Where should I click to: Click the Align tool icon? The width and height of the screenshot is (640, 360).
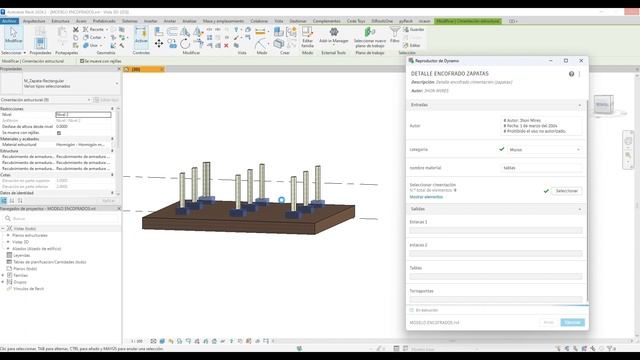click(159, 31)
